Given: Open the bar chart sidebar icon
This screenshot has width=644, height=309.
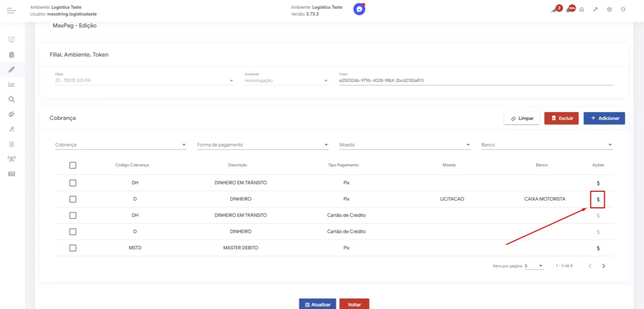Looking at the screenshot, I should (x=12, y=84).
